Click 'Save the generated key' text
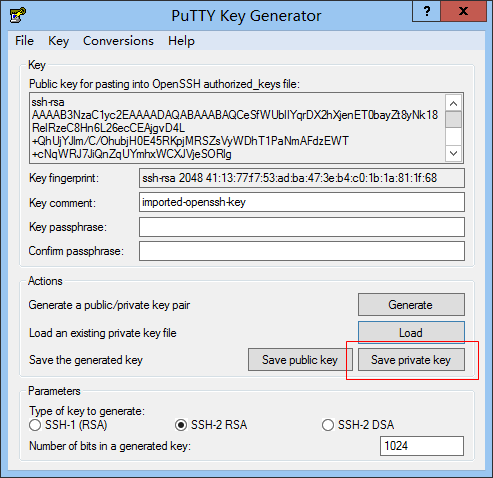Image resolution: width=493 pixels, height=478 pixels. coord(86,360)
